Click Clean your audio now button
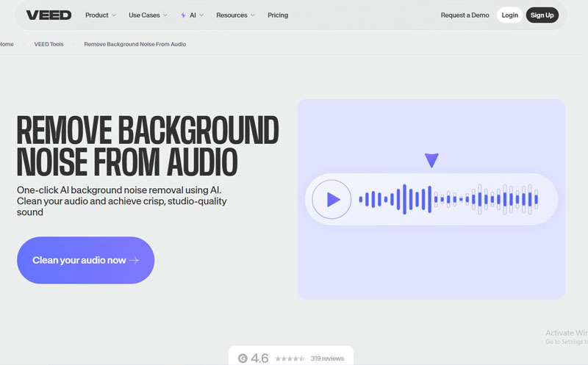 tap(85, 260)
